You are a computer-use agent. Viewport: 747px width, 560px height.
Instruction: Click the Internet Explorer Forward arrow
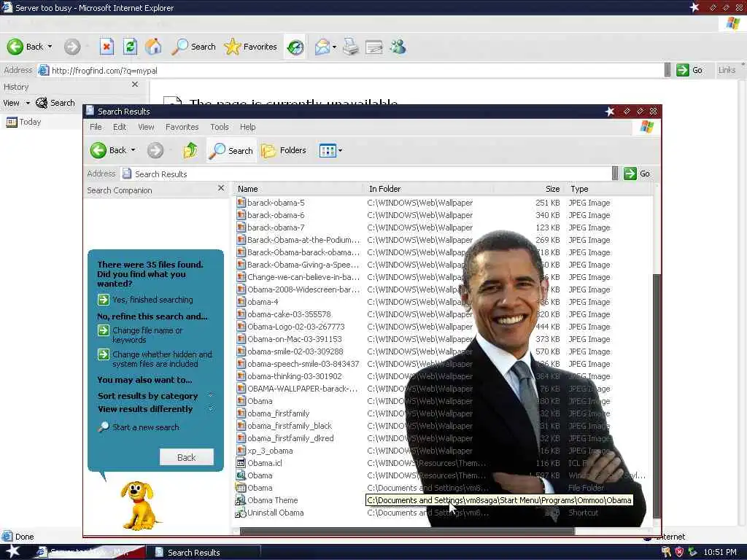tap(72, 47)
